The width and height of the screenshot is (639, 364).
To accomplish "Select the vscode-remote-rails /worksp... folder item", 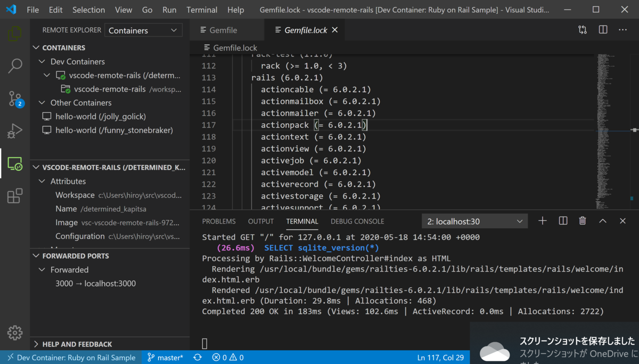I will pos(110,89).
